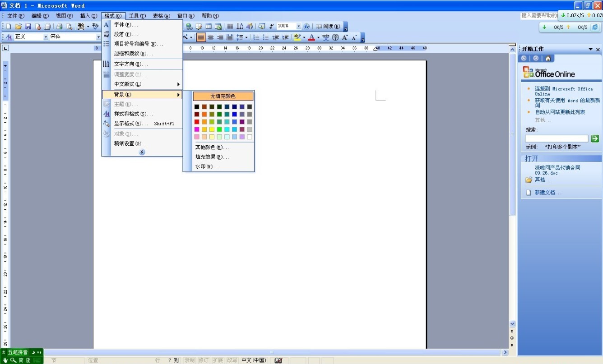Click 新建文档 link in task pane
The image size is (603, 364).
548,193
